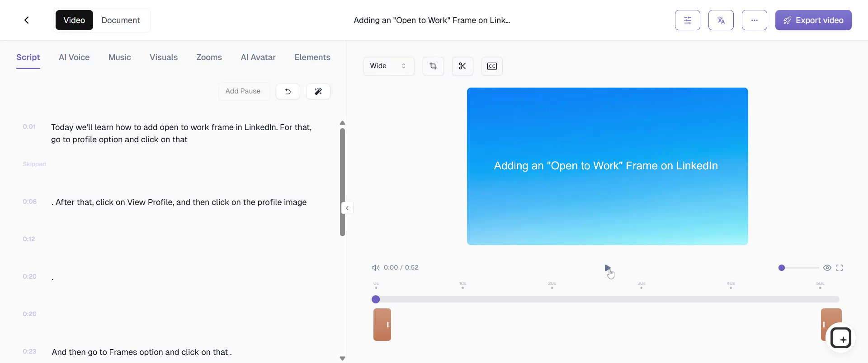
Task: Click the 0:01 timestamp
Action: [x=29, y=126]
